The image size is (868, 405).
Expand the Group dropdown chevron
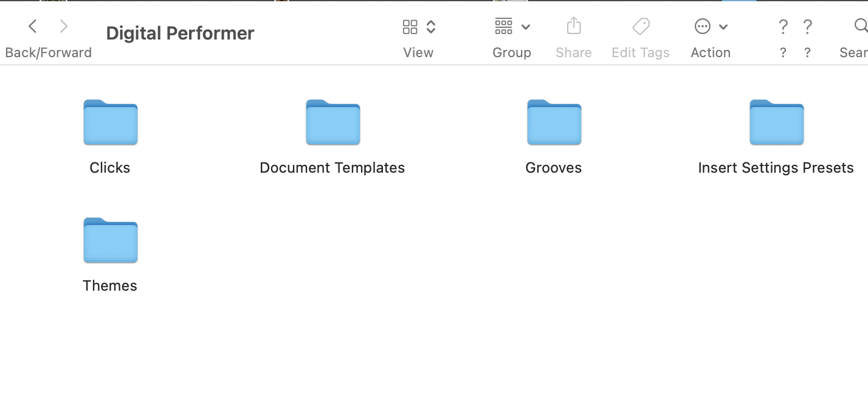pyautogui.click(x=526, y=27)
